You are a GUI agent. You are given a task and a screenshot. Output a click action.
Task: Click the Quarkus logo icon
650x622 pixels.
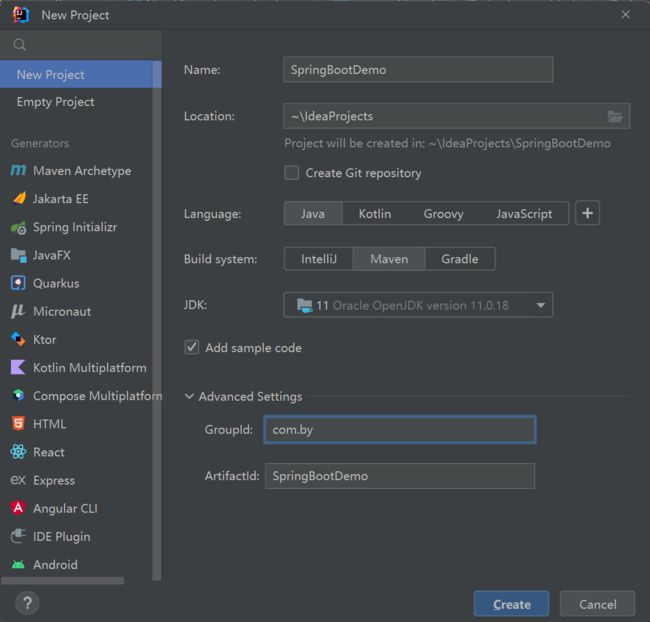18,283
